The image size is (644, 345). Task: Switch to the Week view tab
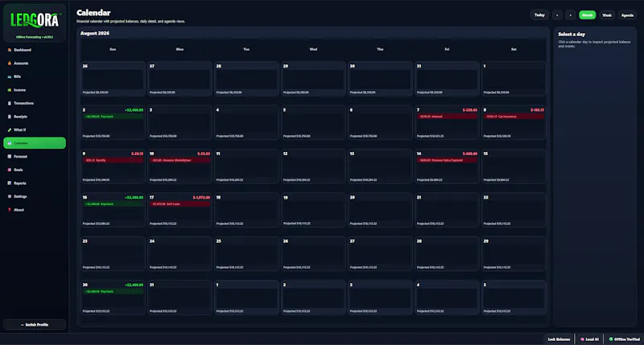[607, 15]
